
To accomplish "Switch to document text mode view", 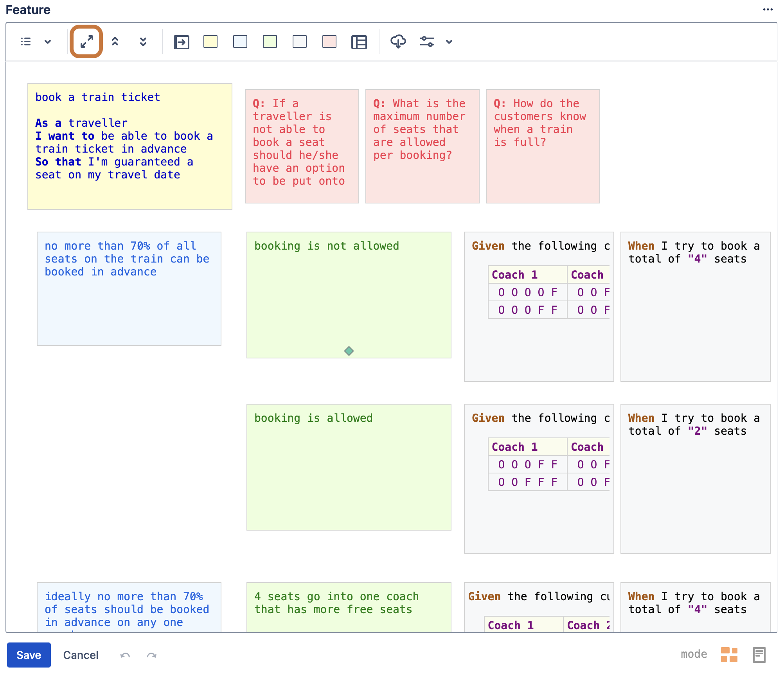I will [759, 655].
